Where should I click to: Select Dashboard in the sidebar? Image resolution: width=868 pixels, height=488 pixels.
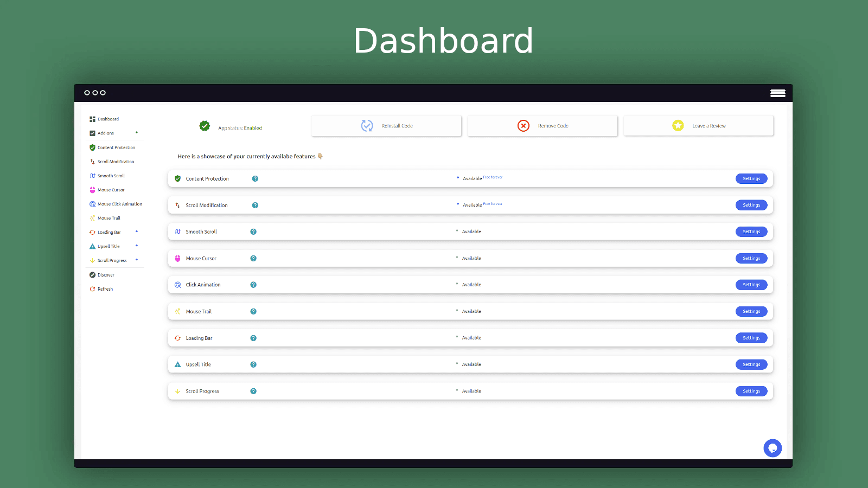coord(92,119)
